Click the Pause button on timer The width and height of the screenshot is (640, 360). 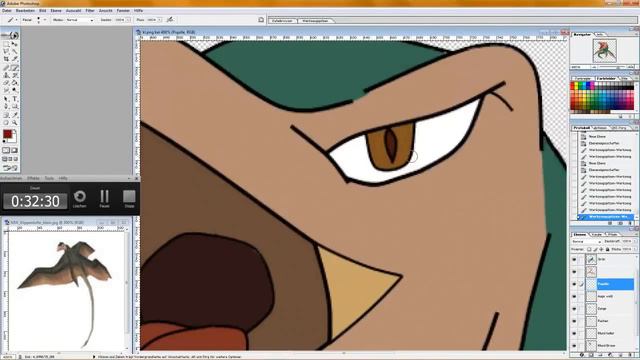104,198
